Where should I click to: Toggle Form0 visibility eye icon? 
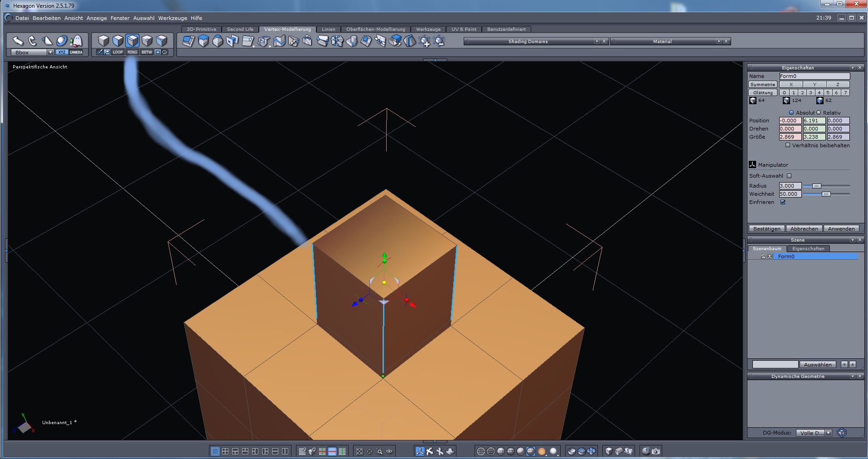770,256
